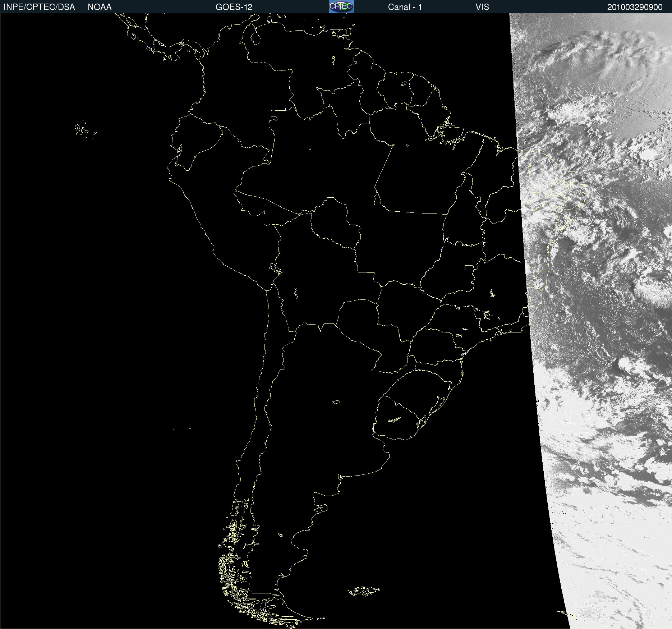Click the Galapagos Islands outline on the map
Viewport: 672px width, 629px height.
(x=86, y=130)
